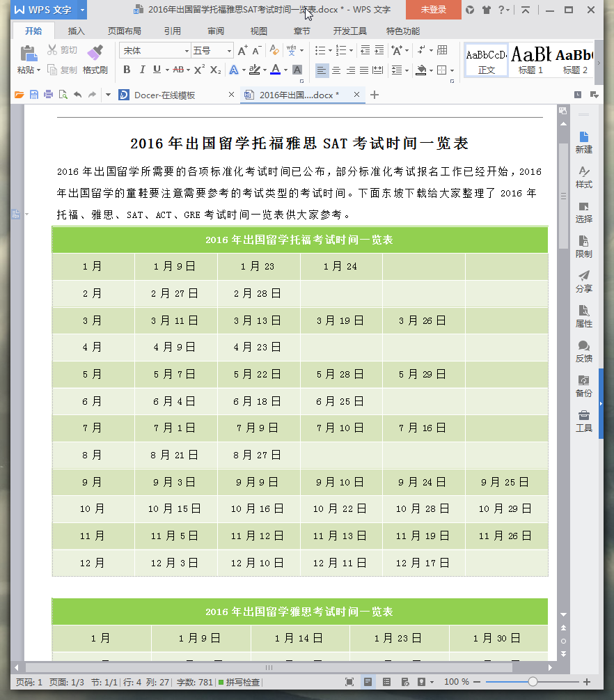
Task: Expand Paste options dropdown arrow
Action: click(38, 70)
